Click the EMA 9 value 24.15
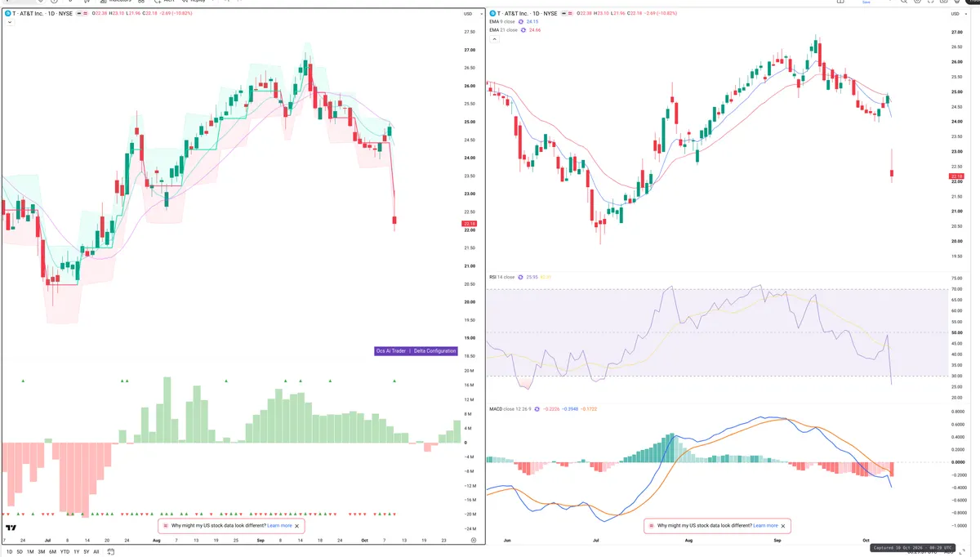 pyautogui.click(x=532, y=21)
